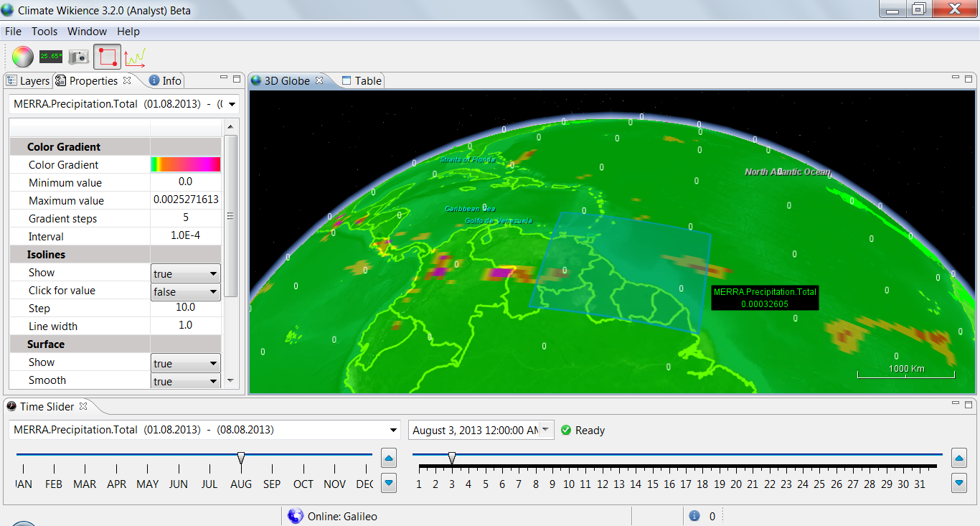Screen dimensions: 980x526
Task: Click the Caribbean Sea label on globe
Action: (x=470, y=209)
